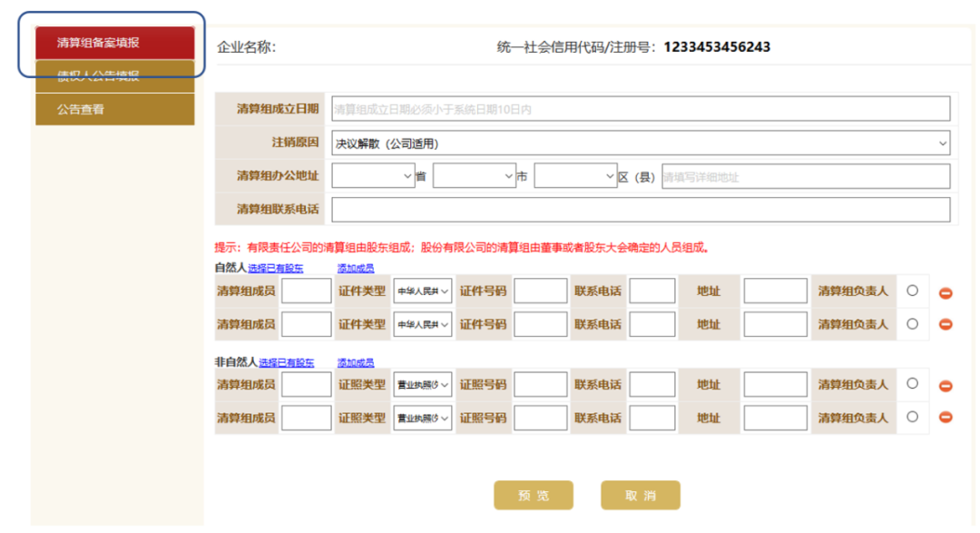The image size is (980, 533).
Task: Focus the 清算组联系电话 input field
Action: click(640, 210)
